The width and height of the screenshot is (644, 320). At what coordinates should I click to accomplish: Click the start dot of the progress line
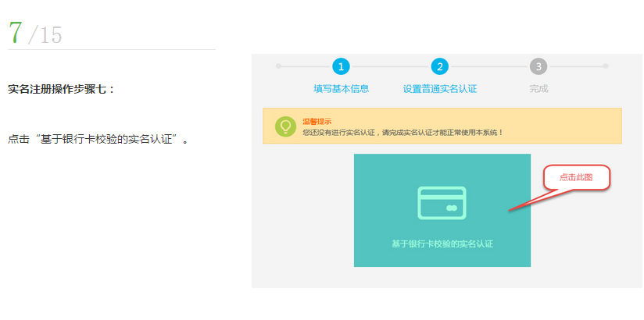pyautogui.click(x=278, y=66)
